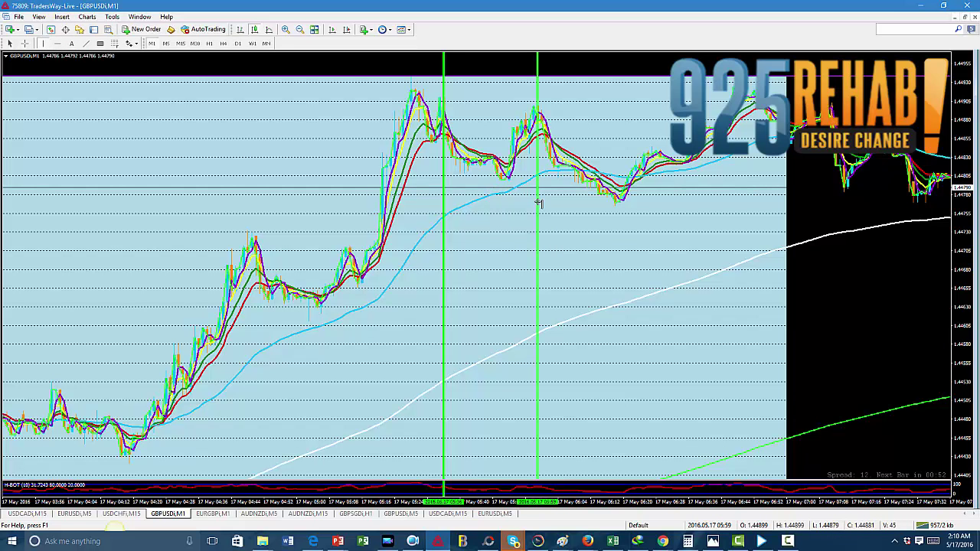Open the File menu
Screen dimensions: 980x551
tap(18, 17)
